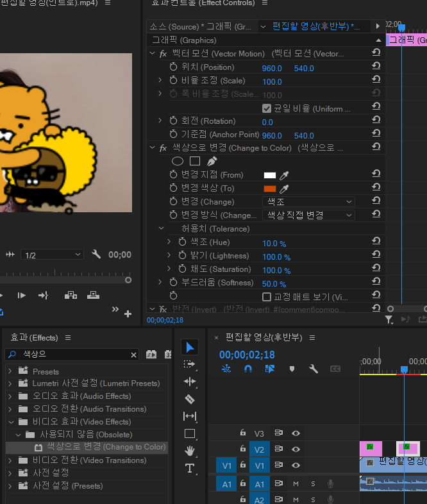Image resolution: width=427 pixels, height=504 pixels.
Task: Expand Lumetri Presets folder
Action: (x=10, y=383)
